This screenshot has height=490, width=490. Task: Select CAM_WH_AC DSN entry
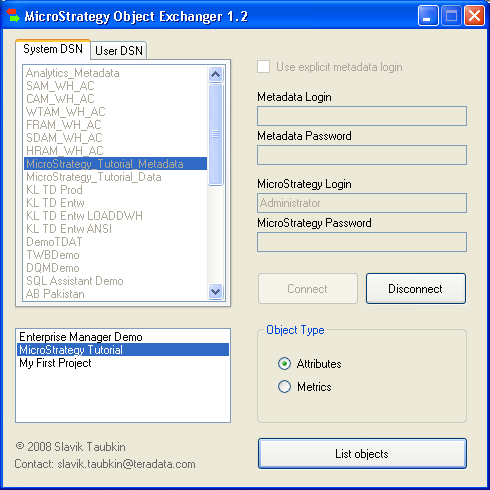click(x=115, y=99)
